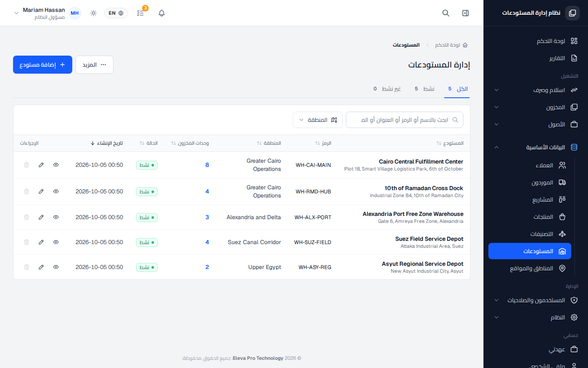Click the إضافة مستودع button
This screenshot has height=368, width=588.
(x=42, y=65)
